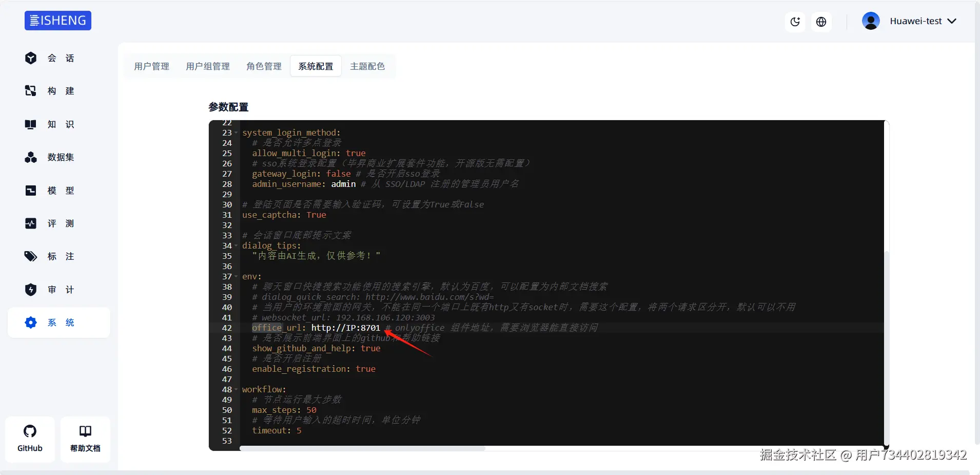
Task: Click the BISHENG logo
Action: pos(58,21)
